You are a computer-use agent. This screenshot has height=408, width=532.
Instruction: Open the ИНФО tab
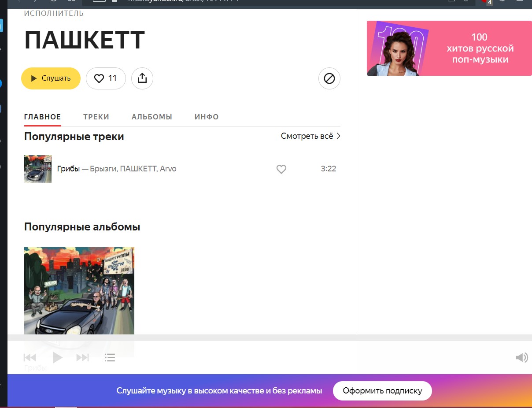click(207, 117)
